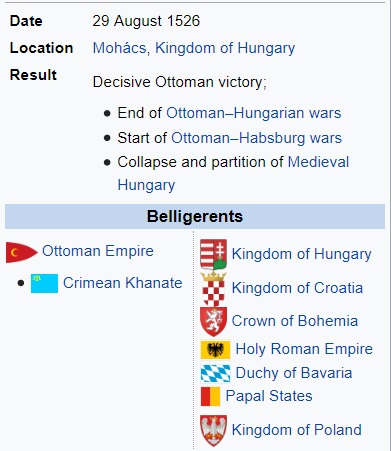
Task: Open the Kingdom of Hungary coat of arms
Action: [214, 254]
